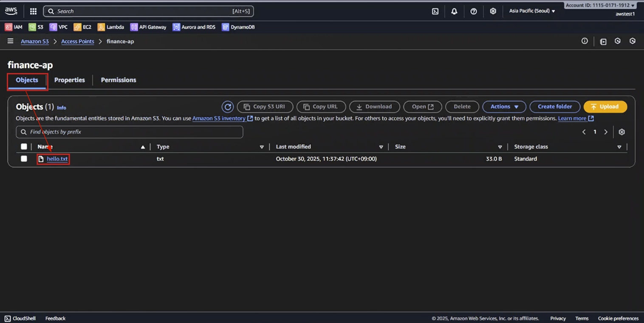Follow the Access Points breadcrumb link

(x=78, y=42)
